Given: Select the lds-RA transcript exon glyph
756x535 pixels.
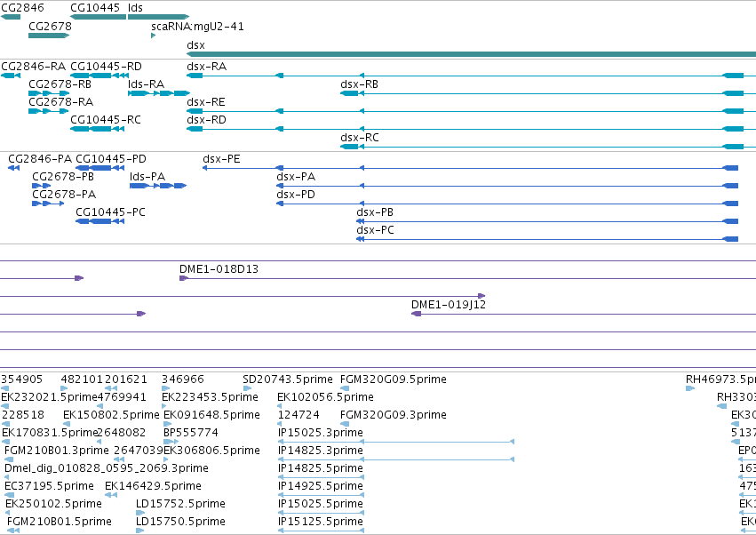Looking at the screenshot, I should 159,93.
